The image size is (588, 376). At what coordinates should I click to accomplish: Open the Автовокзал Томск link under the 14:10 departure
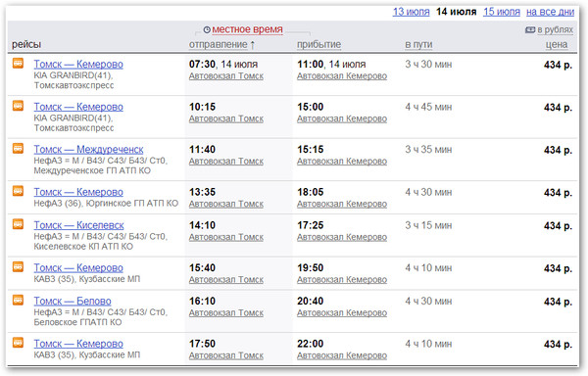click(226, 237)
